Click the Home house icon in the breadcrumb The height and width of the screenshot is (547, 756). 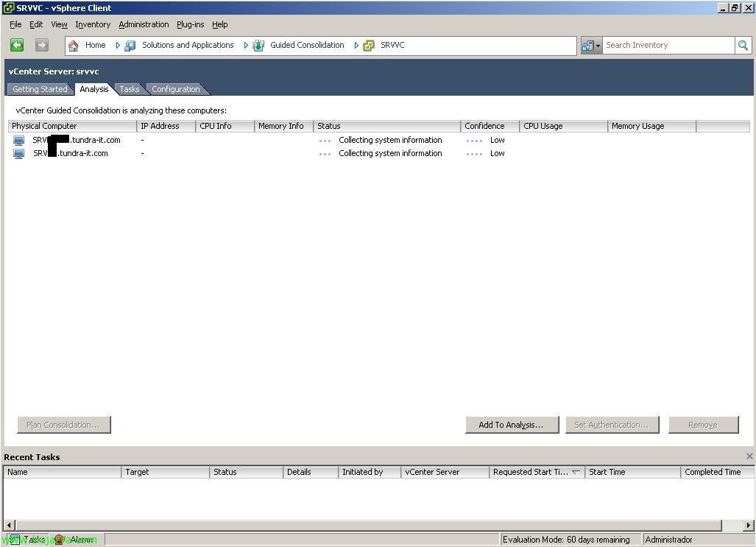(x=74, y=46)
